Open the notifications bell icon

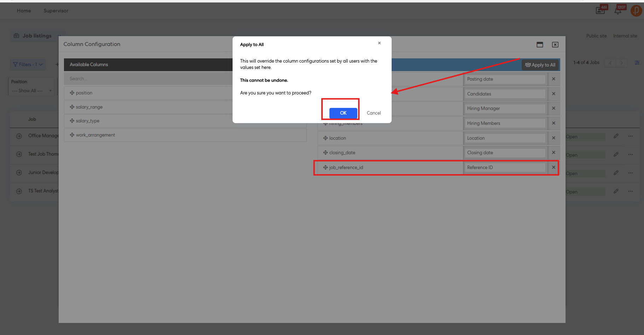(618, 11)
